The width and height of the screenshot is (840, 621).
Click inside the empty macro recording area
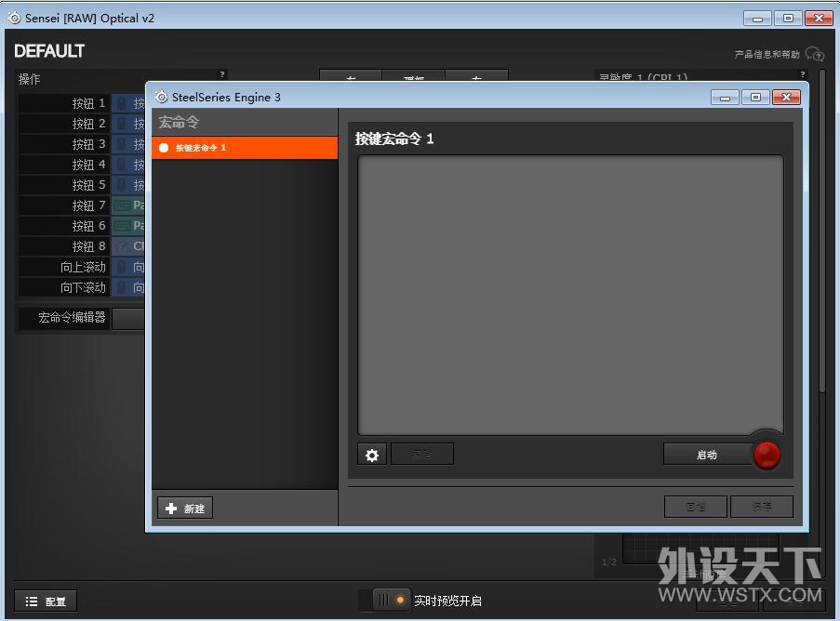click(570, 295)
